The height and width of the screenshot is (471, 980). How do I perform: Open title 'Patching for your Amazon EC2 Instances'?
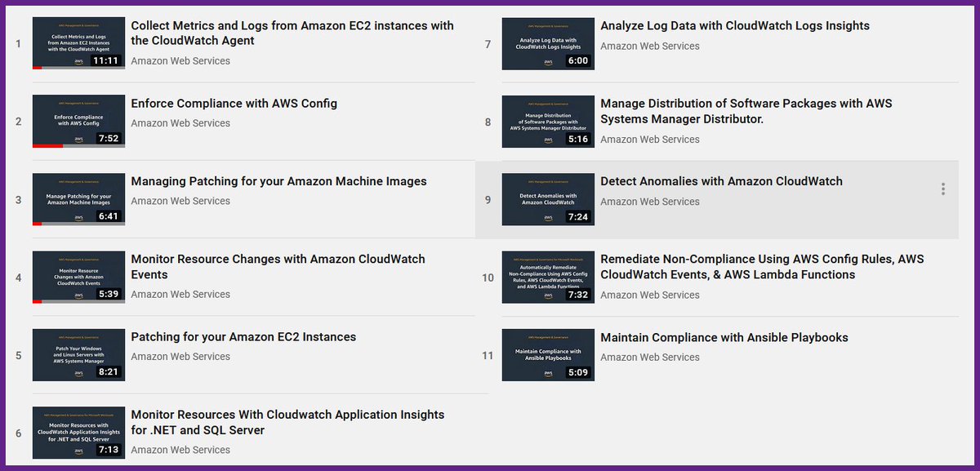[x=243, y=337]
